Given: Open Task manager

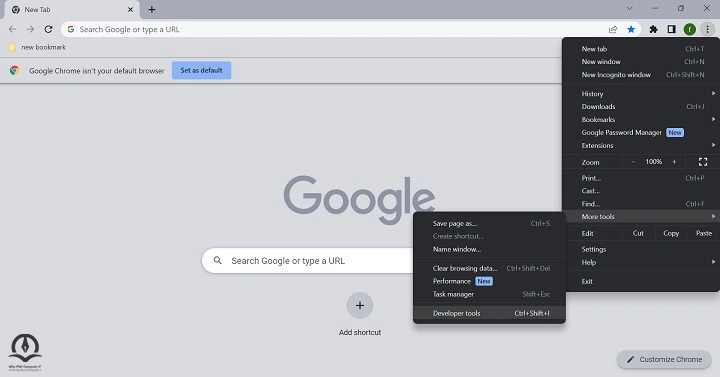Looking at the screenshot, I should (x=489, y=294).
